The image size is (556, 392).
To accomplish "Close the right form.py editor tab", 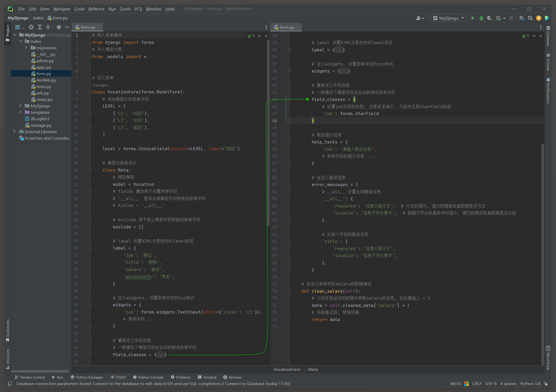I will pyautogui.click(x=298, y=27).
